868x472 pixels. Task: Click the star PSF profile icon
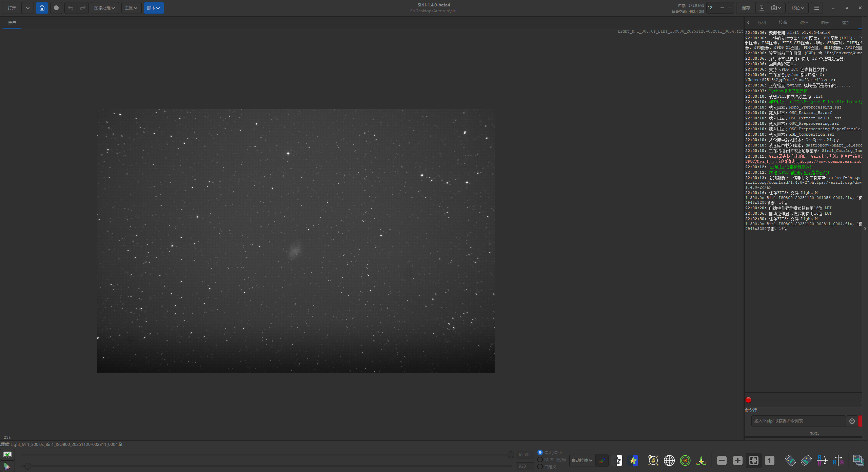(x=701, y=460)
